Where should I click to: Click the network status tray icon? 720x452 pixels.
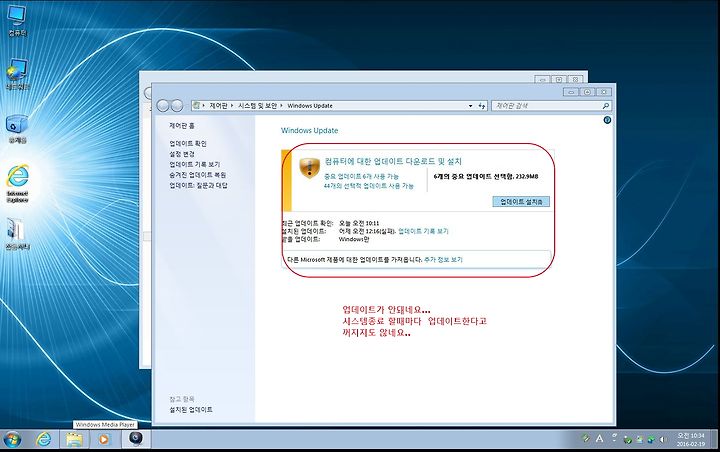(x=639, y=440)
